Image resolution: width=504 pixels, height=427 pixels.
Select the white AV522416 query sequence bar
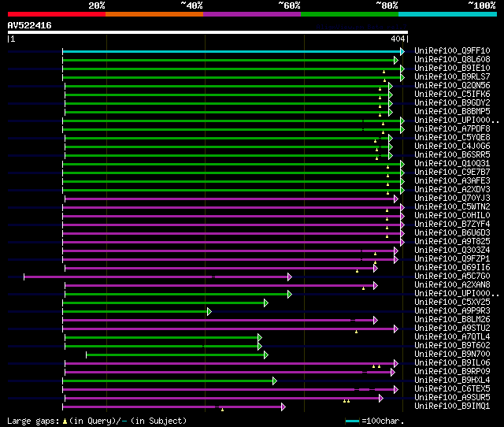coord(208,32)
